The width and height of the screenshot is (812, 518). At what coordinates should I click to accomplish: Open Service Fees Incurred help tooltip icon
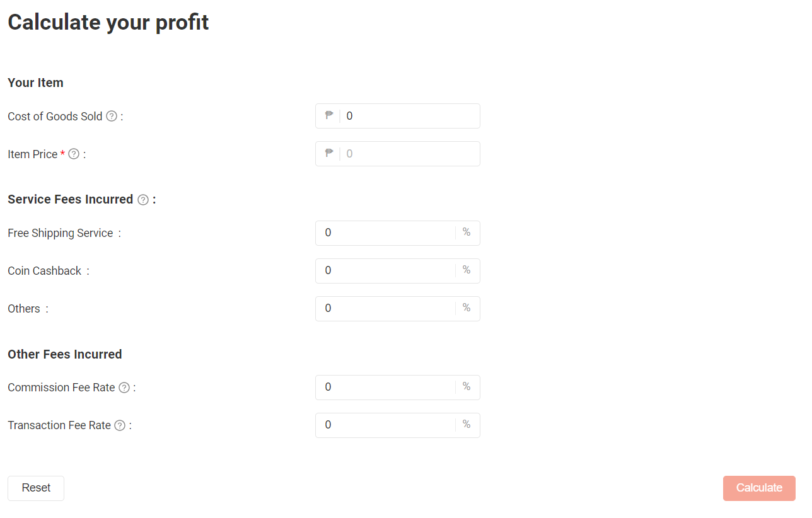pyautogui.click(x=143, y=200)
